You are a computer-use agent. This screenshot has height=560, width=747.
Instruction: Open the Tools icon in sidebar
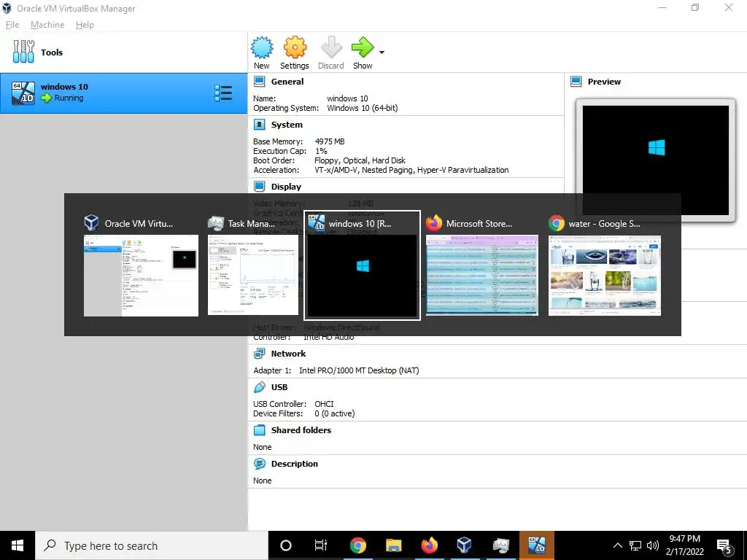[x=23, y=52]
